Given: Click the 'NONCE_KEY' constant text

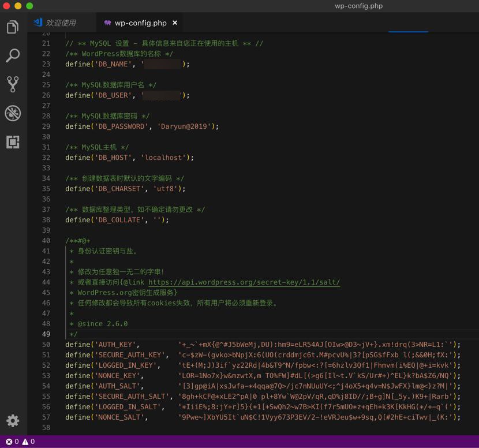Looking at the screenshot, I should pos(117,376).
